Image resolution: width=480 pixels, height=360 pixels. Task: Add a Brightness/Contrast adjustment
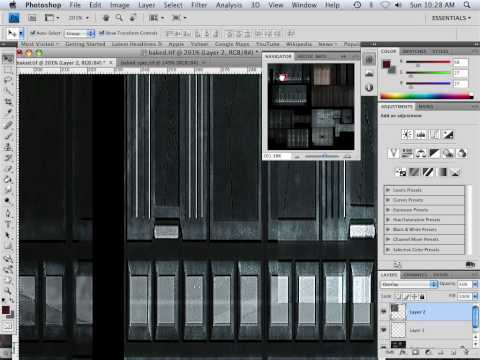click(x=407, y=135)
